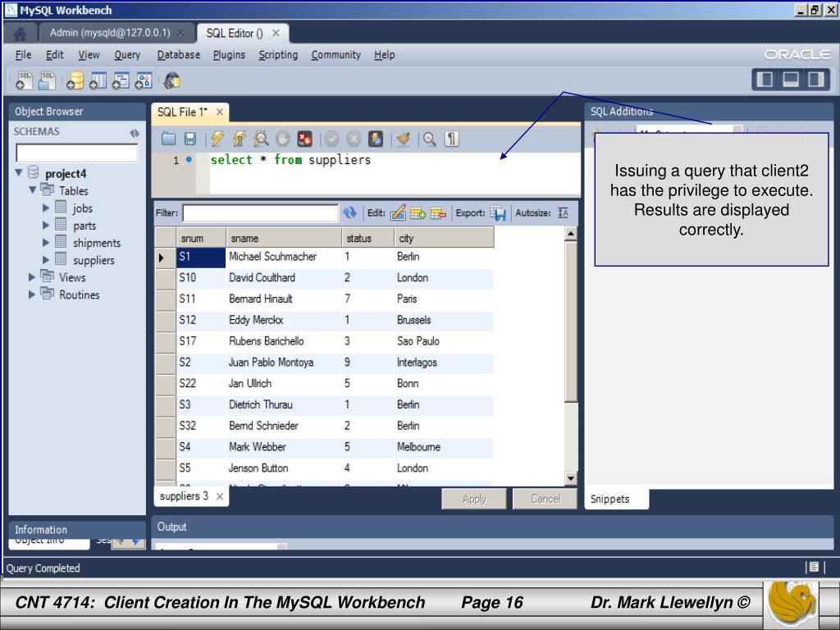Click the Cancel button
Image resolution: width=840 pixels, height=630 pixels.
546,499
